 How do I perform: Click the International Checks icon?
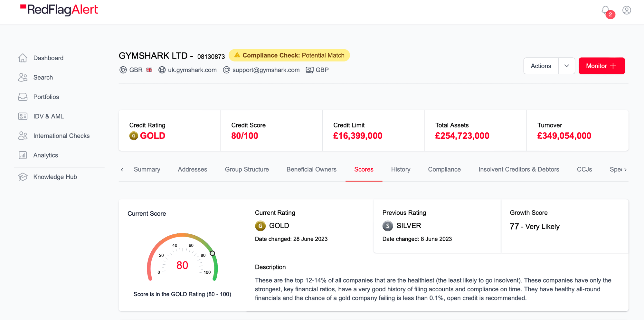(x=23, y=136)
